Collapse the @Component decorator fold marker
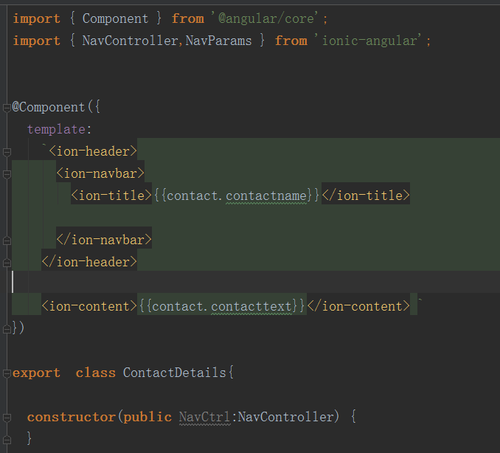The image size is (500, 453). 7,108
